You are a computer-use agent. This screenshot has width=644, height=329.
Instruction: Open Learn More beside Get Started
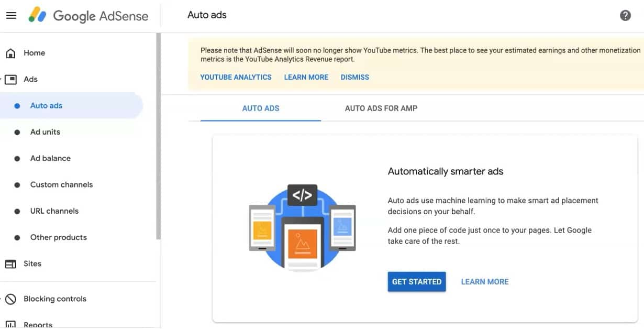click(x=485, y=281)
